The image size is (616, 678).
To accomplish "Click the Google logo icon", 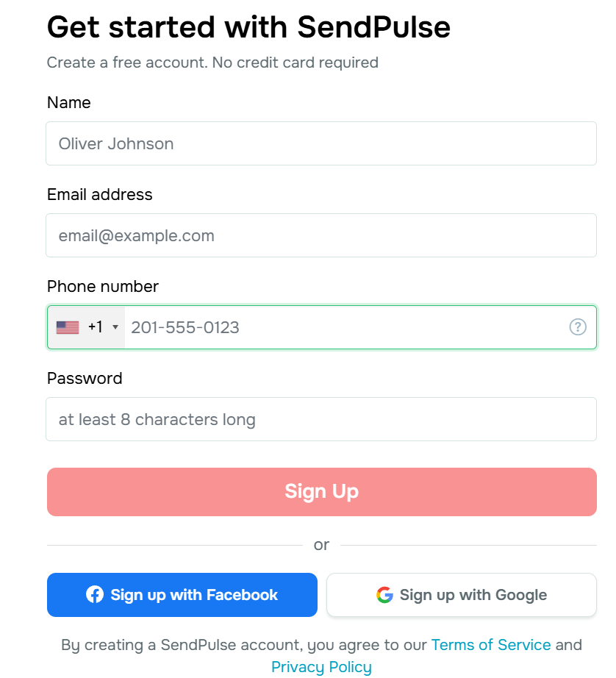I will (x=384, y=595).
